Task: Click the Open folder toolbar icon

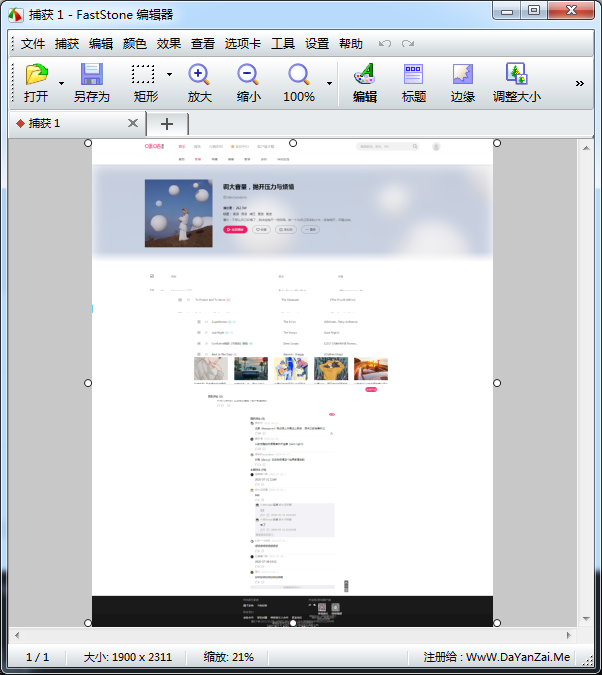Action: point(36,76)
